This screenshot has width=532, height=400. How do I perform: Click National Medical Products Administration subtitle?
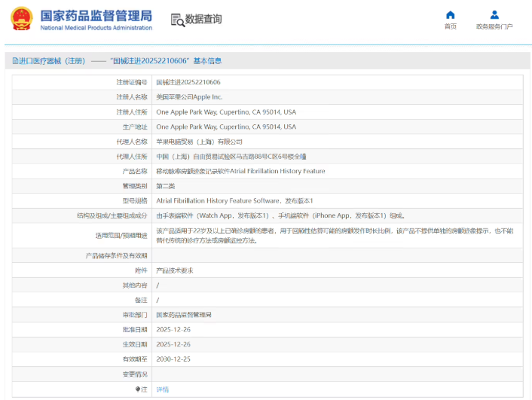point(96,28)
